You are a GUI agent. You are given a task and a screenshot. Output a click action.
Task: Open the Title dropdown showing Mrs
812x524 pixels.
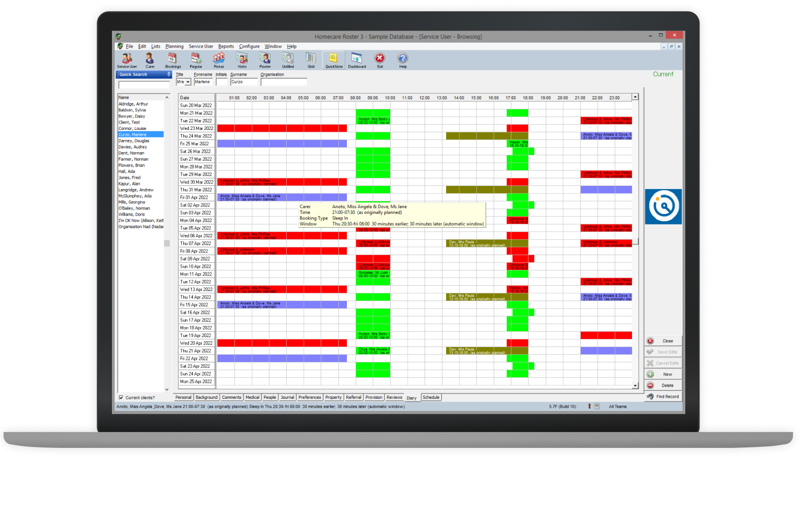(x=188, y=82)
